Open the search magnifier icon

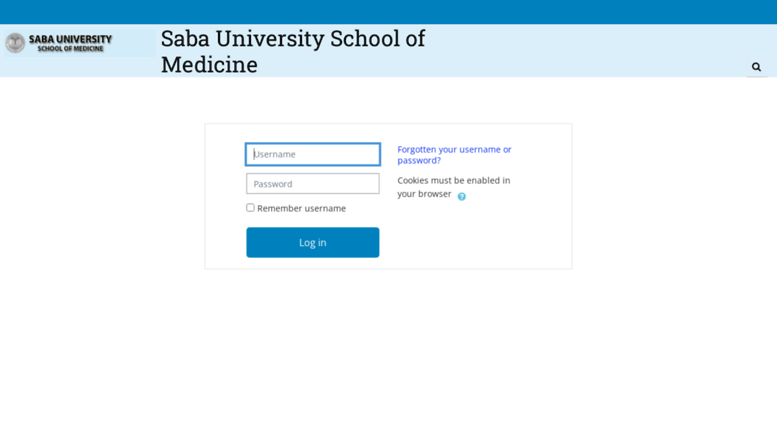click(x=756, y=67)
